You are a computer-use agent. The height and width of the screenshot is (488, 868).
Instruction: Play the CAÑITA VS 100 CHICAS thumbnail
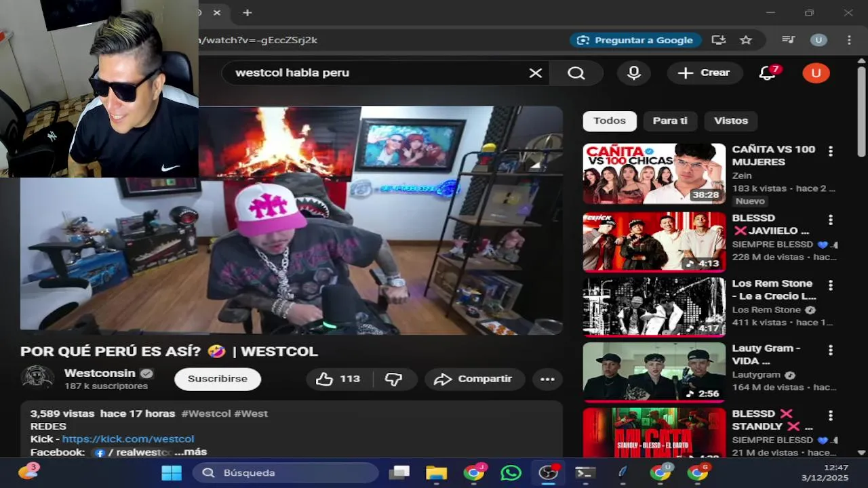click(654, 174)
